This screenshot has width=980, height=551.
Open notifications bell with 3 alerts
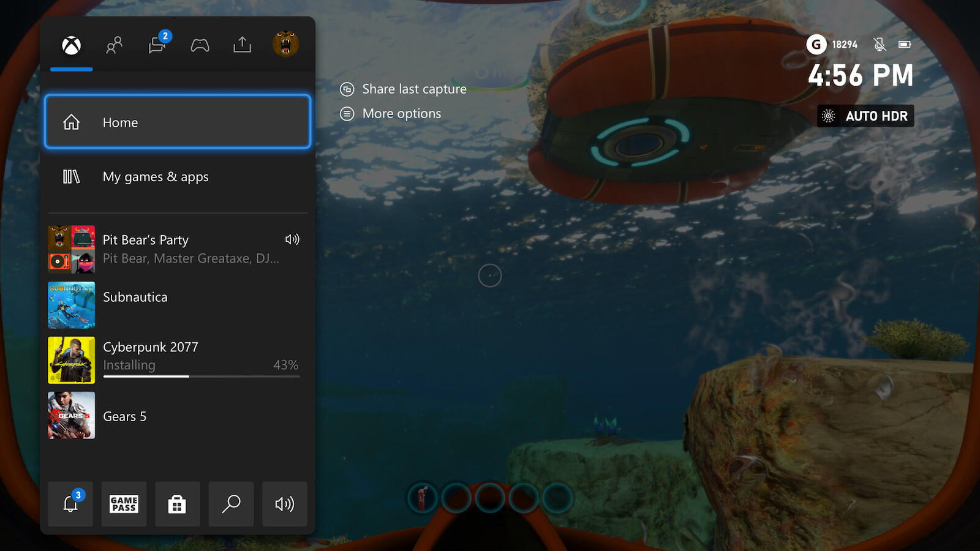coord(70,504)
